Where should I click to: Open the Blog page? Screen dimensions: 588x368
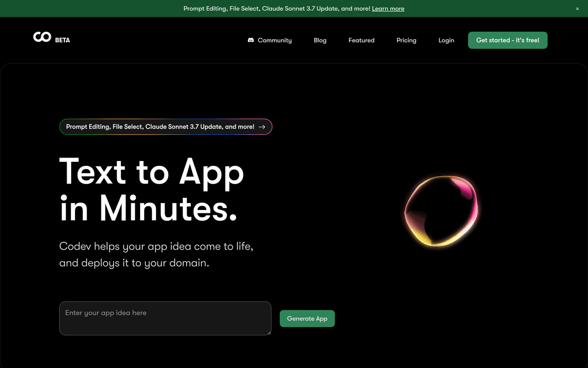(x=320, y=40)
